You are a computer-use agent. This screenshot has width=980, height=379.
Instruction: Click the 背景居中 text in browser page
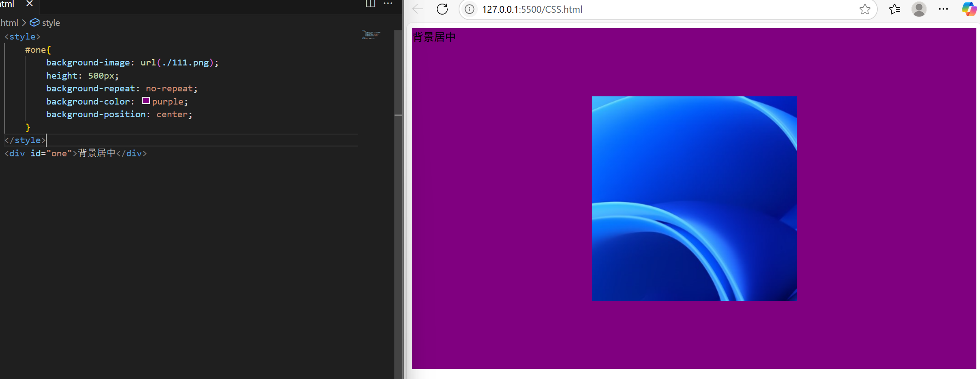point(434,37)
